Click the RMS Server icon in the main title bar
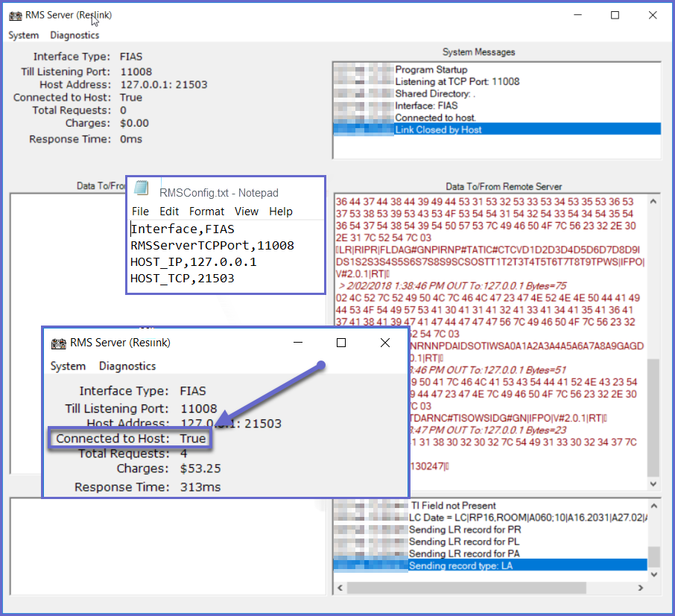 15,15
